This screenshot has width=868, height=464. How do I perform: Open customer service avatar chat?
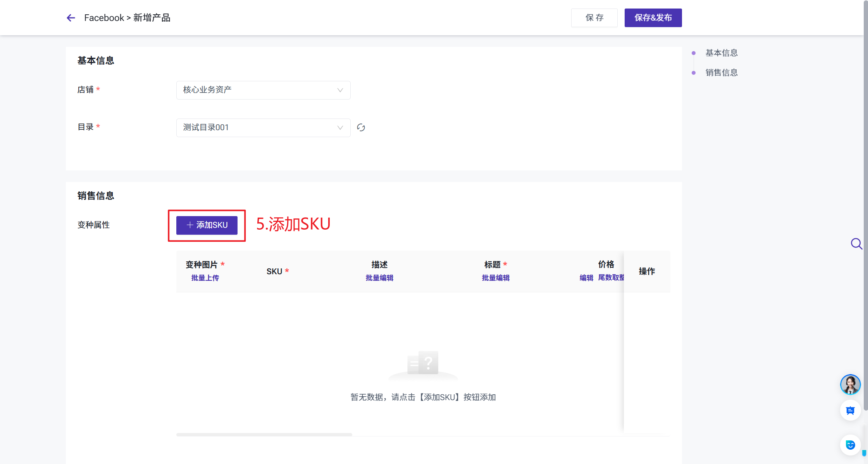[x=850, y=385]
